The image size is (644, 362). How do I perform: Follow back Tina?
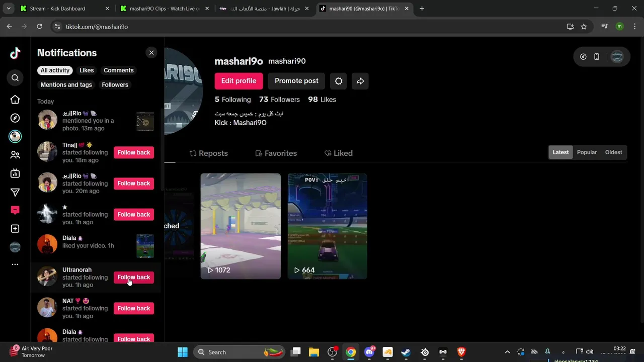[x=134, y=152]
